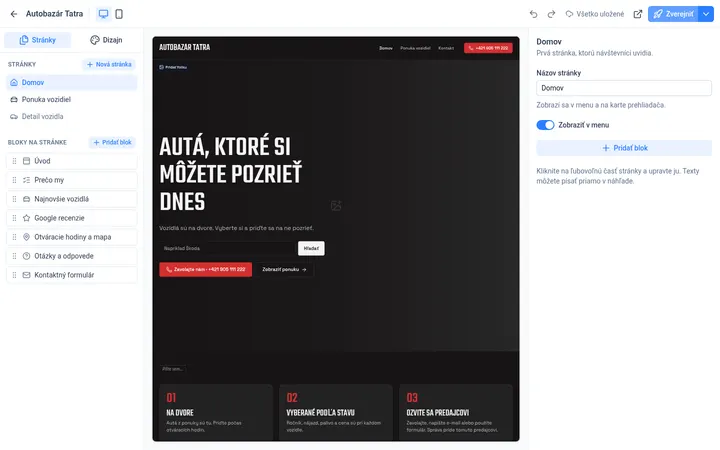The width and height of the screenshot is (720, 450).
Task: Select the Najnovšie vozidlá block
Action: click(x=72, y=199)
